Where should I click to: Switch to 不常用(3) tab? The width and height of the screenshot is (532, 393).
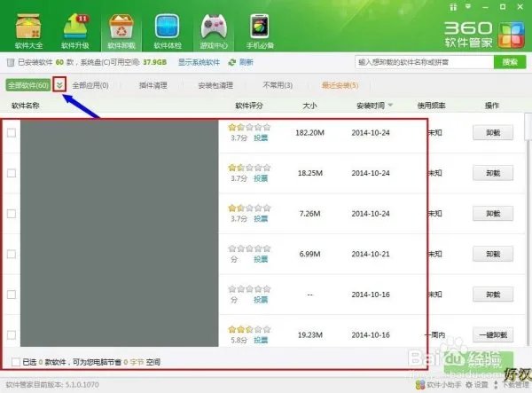278,85
